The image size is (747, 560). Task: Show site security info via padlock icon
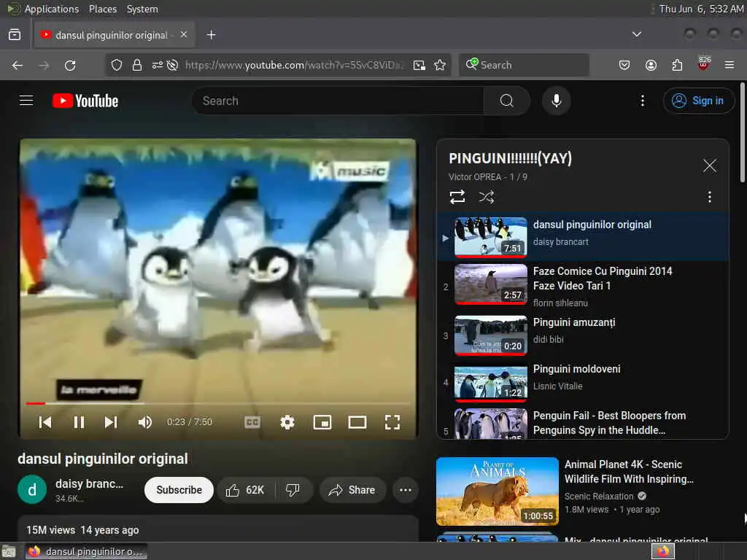coord(136,65)
